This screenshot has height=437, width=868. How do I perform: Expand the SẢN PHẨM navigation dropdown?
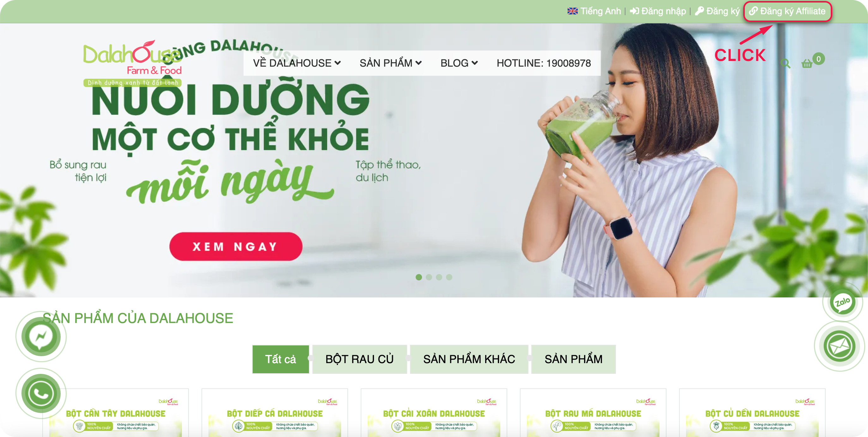click(x=390, y=63)
